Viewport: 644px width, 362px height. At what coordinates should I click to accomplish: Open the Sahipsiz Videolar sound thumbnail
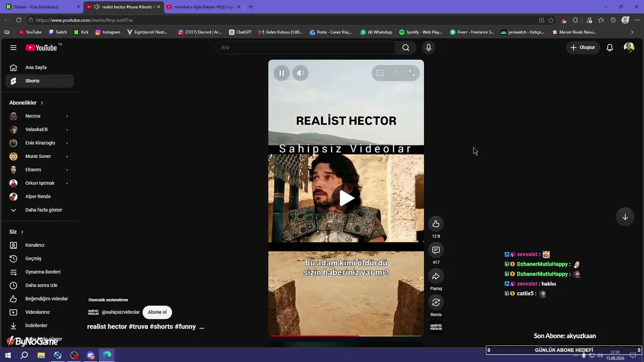tap(436, 327)
